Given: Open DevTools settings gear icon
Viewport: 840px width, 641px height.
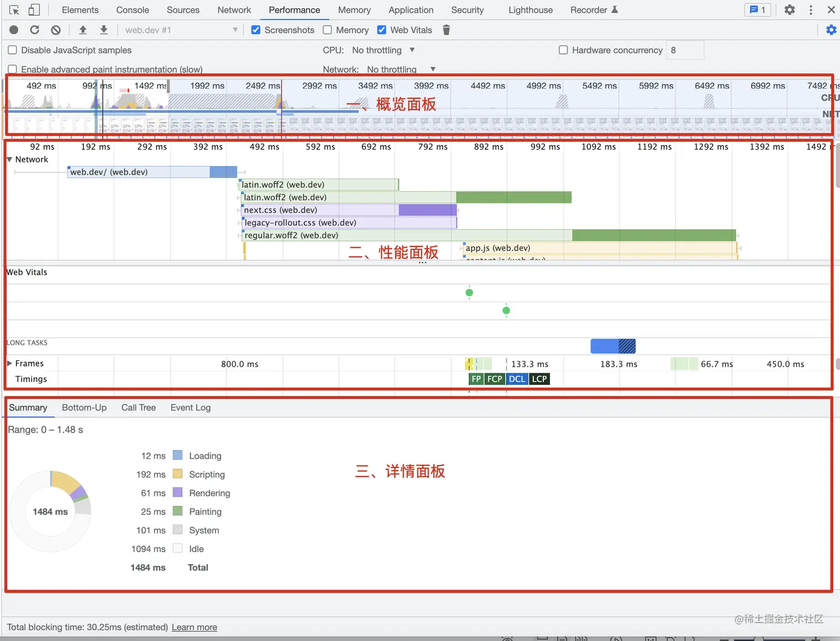Looking at the screenshot, I should pyautogui.click(x=789, y=10).
